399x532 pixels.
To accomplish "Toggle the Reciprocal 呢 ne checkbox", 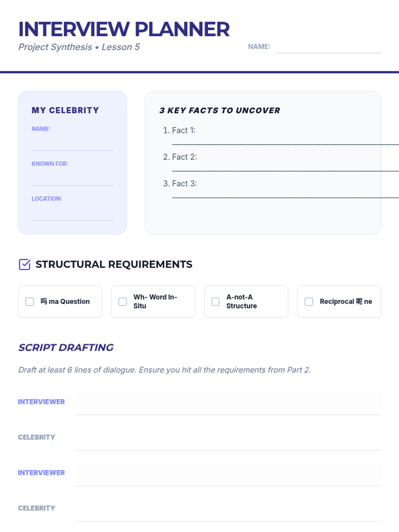I will (x=309, y=302).
